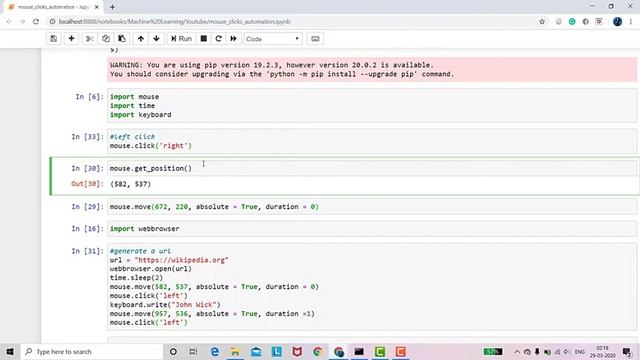
Task: Click the Type here to search box
Action: 91,351
